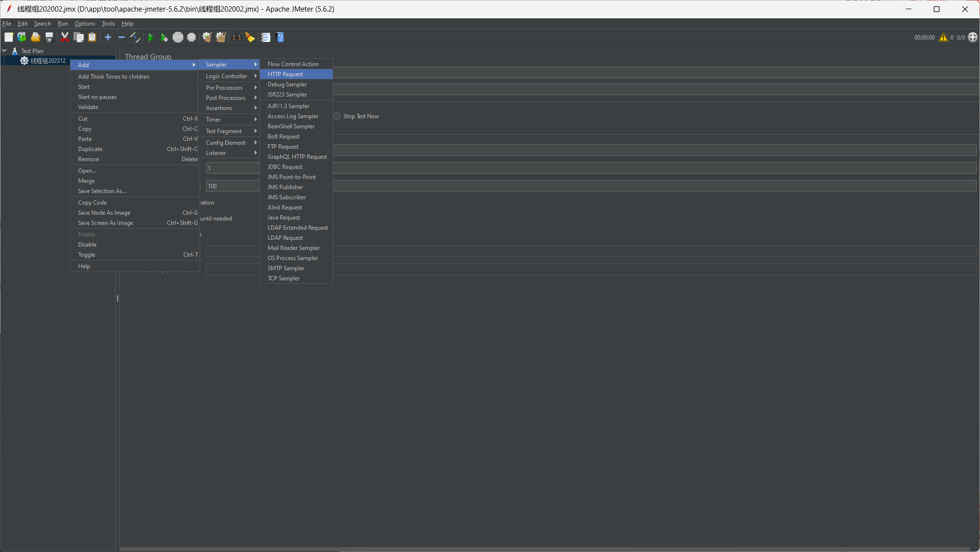The image size is (980, 552).
Task: Click the remote engines globe icon
Action: point(973,37)
